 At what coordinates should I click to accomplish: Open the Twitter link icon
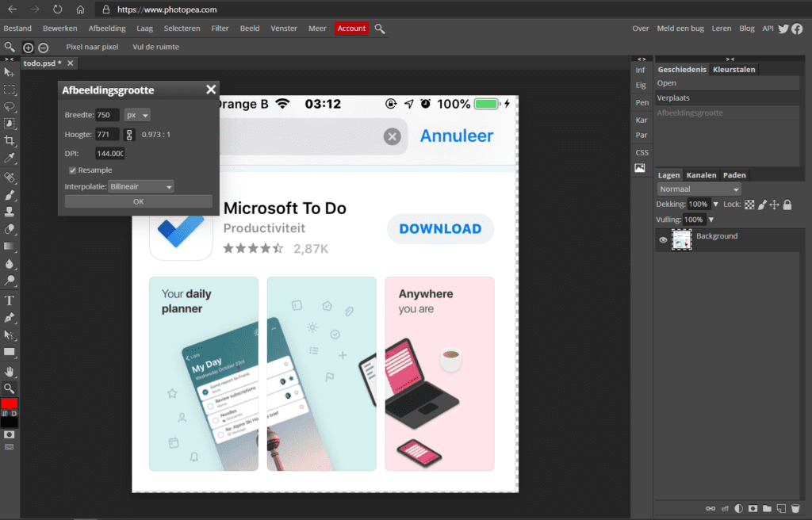click(783, 29)
